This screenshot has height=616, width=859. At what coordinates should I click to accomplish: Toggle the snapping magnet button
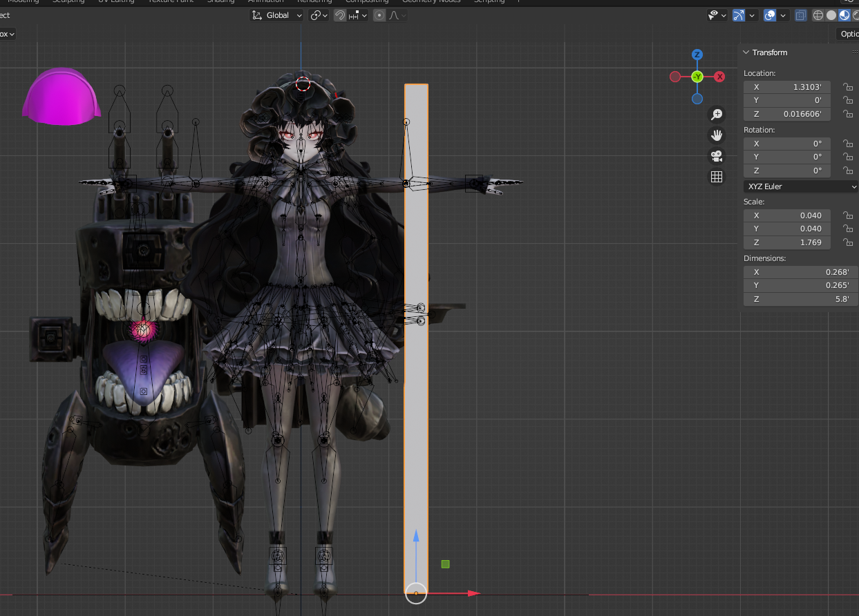[x=340, y=15]
